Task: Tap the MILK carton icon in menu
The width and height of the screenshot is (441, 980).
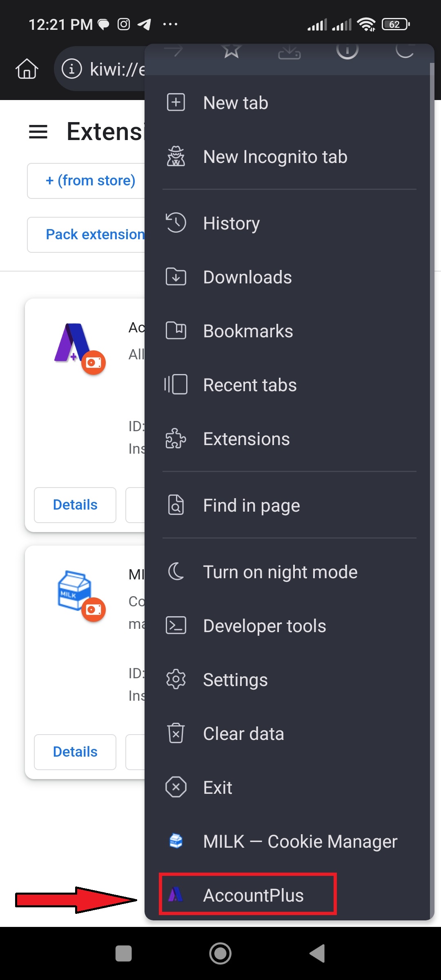Action: pyautogui.click(x=176, y=841)
